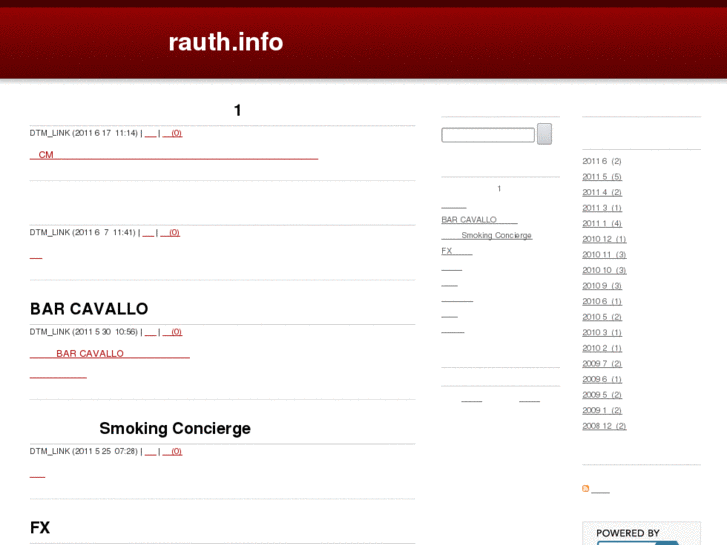Viewport: 727px width, 545px height.
Task: Open the 2010 6 (1) archive
Action: tap(602, 301)
